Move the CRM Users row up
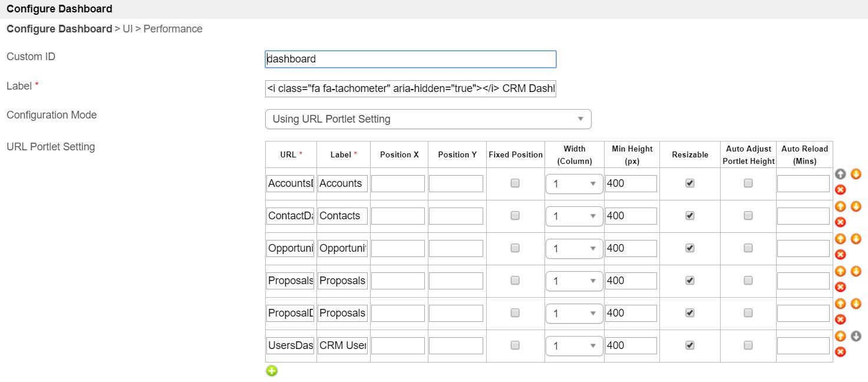 click(x=841, y=336)
